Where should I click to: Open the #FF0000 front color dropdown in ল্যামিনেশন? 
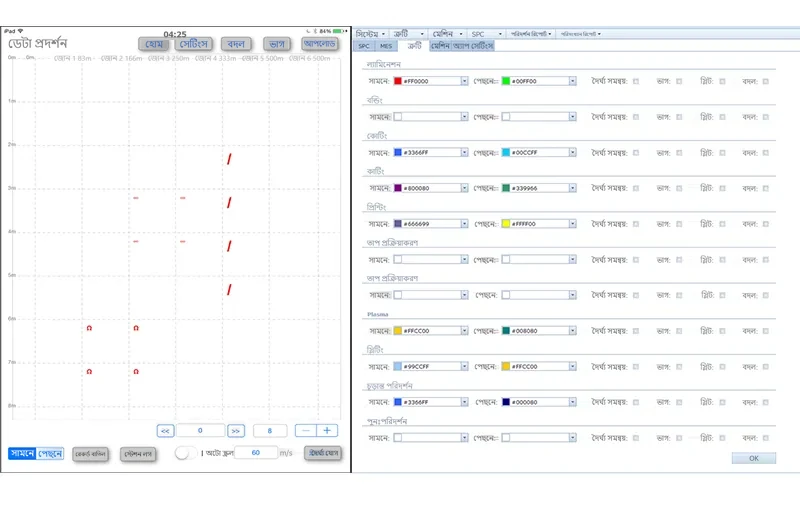pyautogui.click(x=464, y=81)
